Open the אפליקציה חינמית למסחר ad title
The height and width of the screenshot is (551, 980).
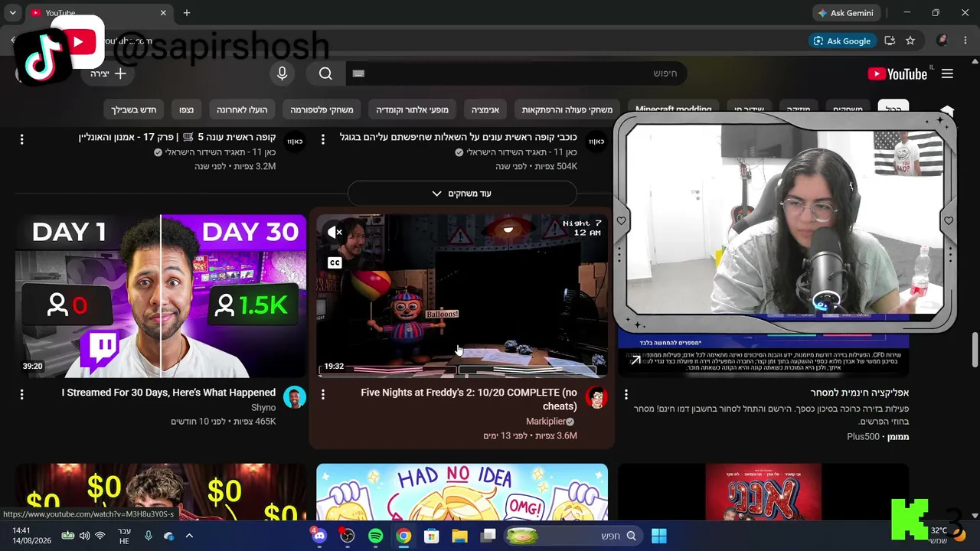860,393
